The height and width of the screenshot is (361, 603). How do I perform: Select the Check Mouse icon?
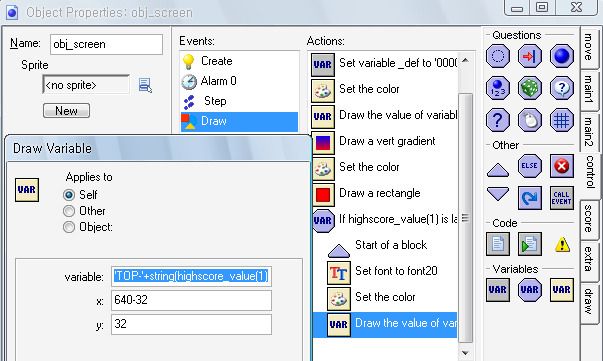coord(530,120)
